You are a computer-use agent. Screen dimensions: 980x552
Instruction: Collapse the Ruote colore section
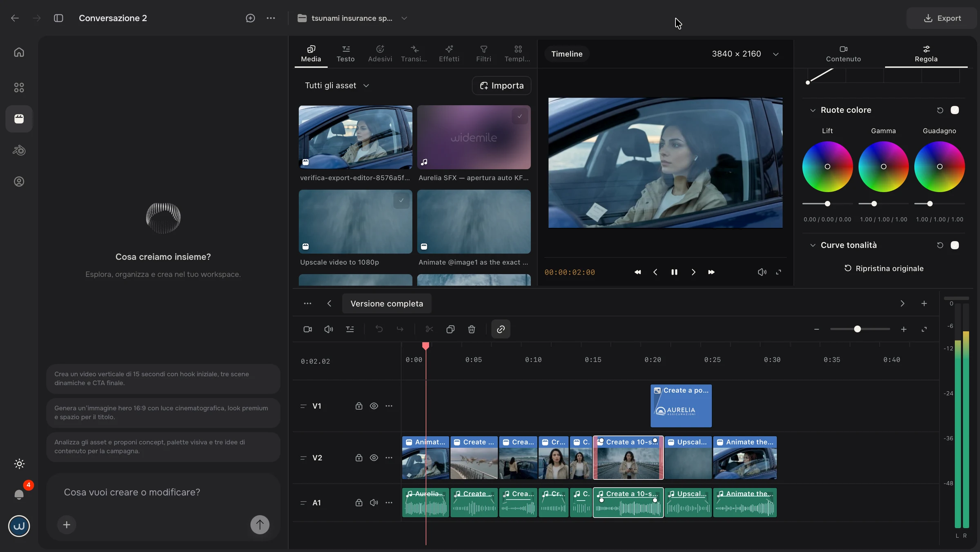[813, 110]
